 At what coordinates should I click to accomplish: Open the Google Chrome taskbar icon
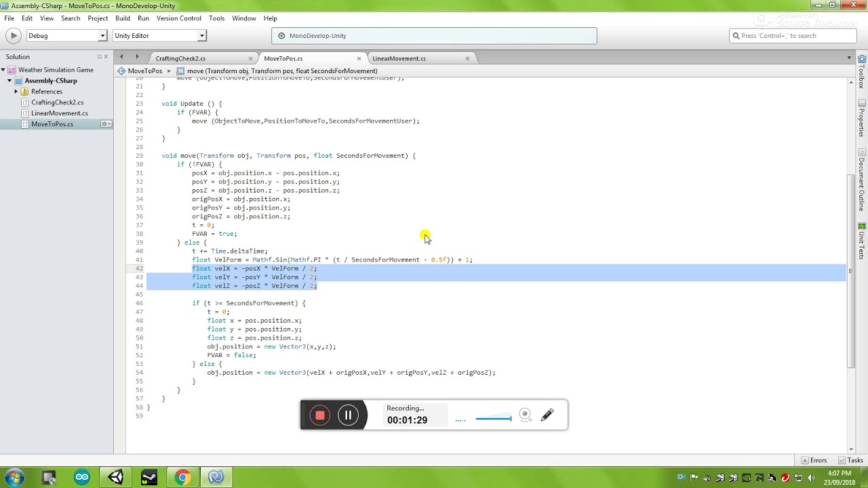tap(182, 477)
